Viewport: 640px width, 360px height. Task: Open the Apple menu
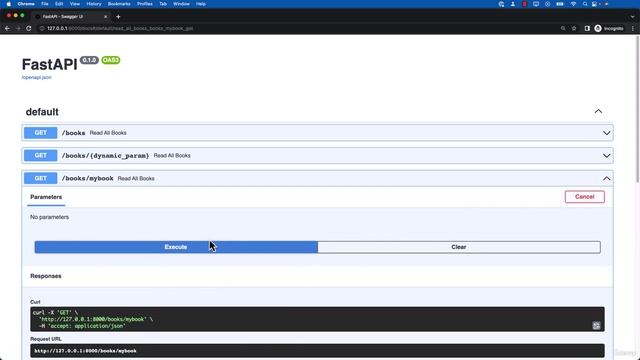coord(9,4)
